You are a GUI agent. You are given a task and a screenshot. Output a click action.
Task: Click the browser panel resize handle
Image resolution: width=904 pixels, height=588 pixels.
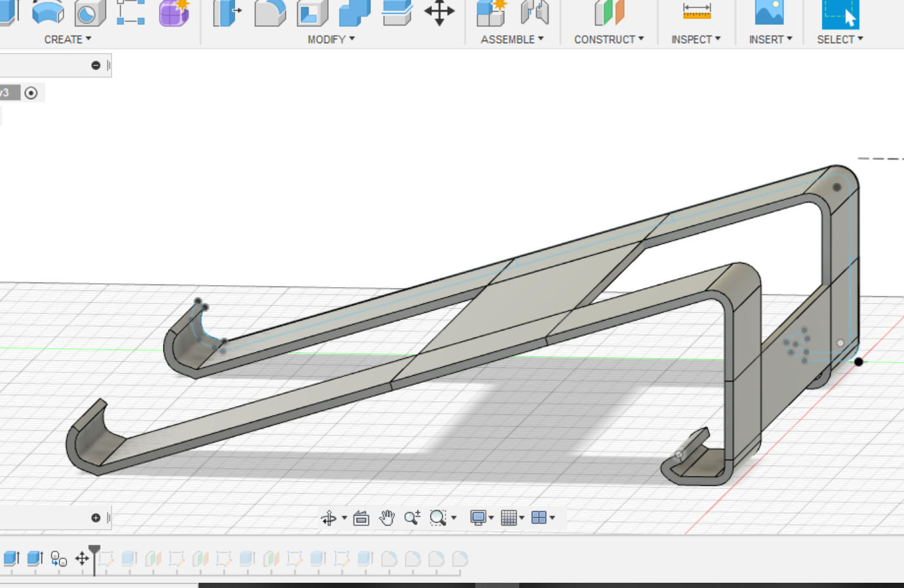(x=108, y=66)
